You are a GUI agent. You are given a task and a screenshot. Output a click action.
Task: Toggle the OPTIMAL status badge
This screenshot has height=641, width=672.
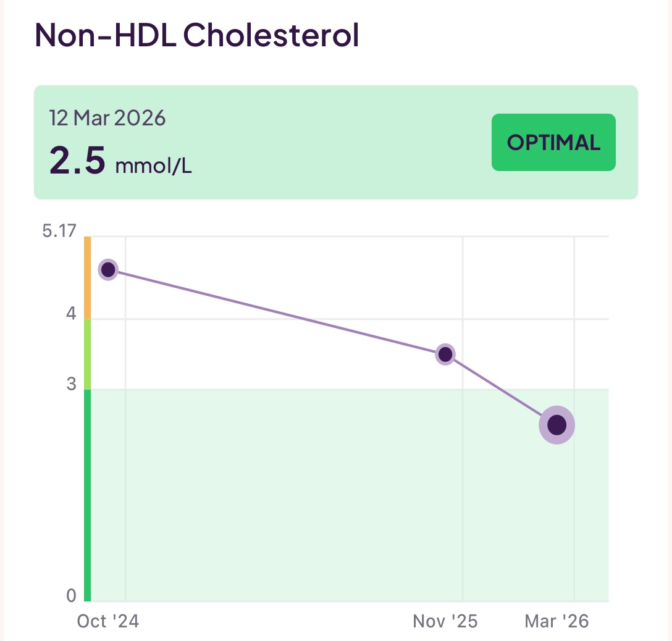553,142
